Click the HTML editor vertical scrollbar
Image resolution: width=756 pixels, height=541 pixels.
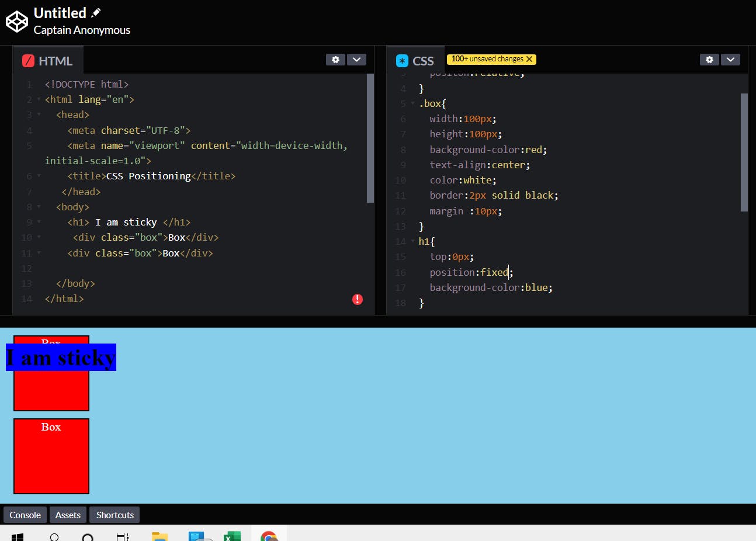370,138
